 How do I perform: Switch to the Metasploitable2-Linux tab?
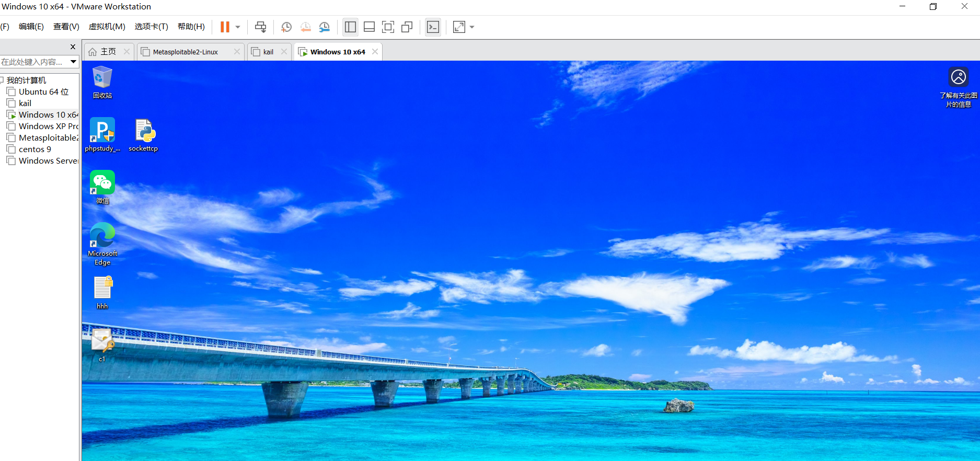coord(185,52)
